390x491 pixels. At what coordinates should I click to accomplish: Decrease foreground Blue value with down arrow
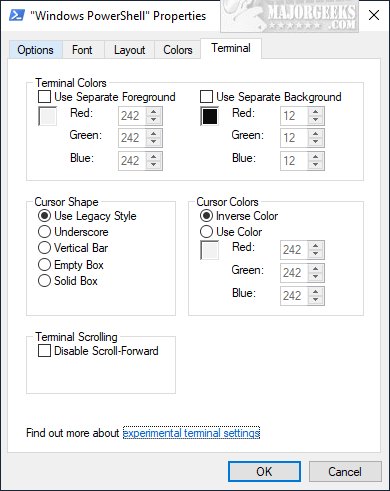(154, 165)
